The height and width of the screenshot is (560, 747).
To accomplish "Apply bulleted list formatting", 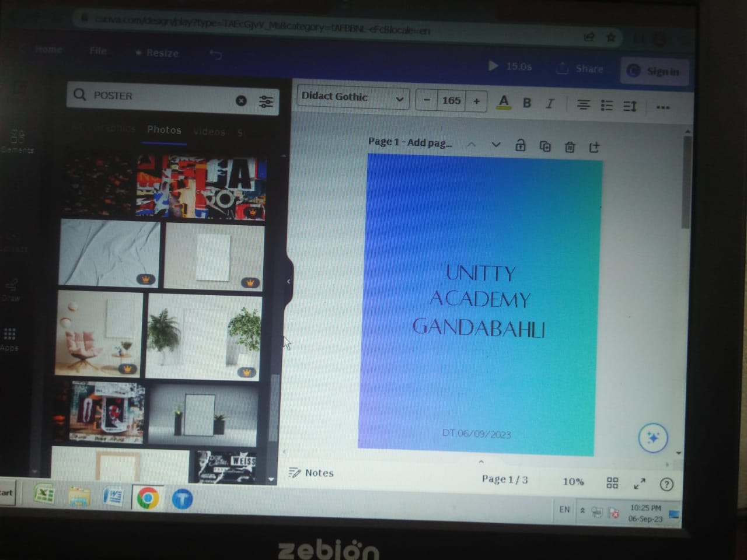I will (x=607, y=106).
